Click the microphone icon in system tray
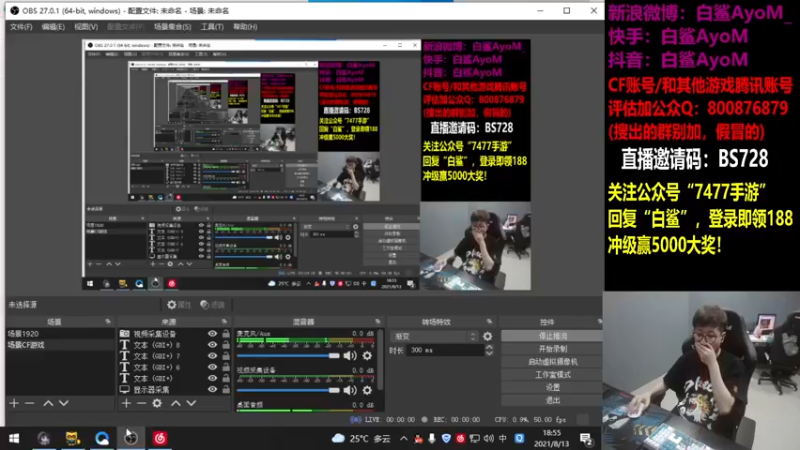Image resolution: width=800 pixels, height=450 pixels. coord(432,438)
